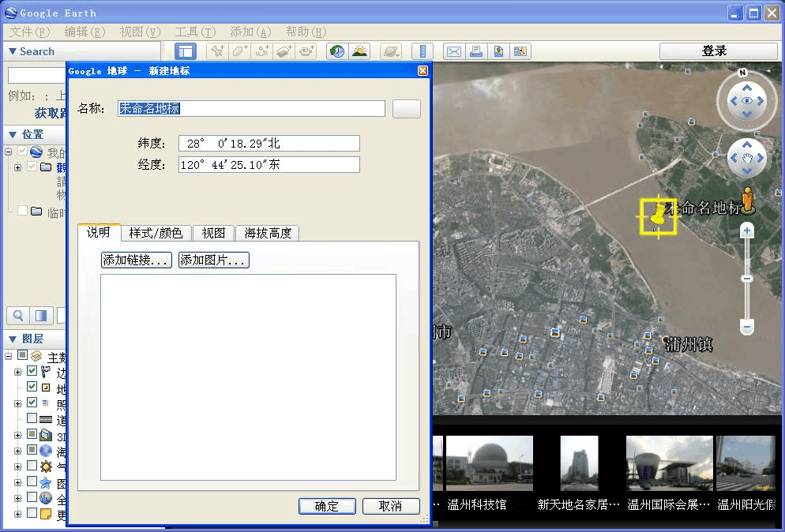Click the 确定 button

(x=327, y=506)
